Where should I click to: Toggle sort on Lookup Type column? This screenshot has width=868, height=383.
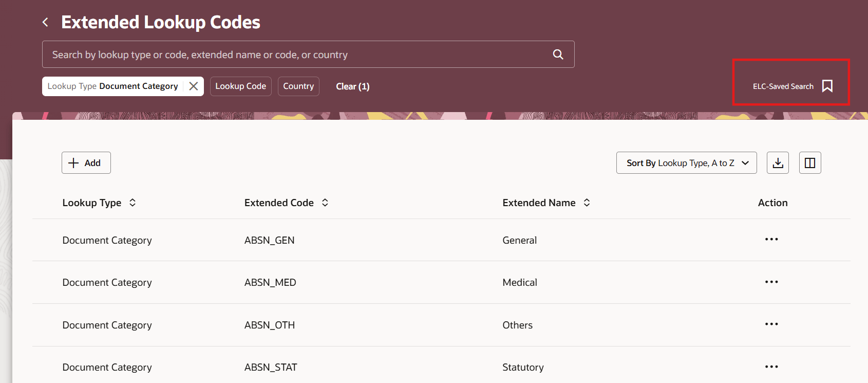coord(133,203)
